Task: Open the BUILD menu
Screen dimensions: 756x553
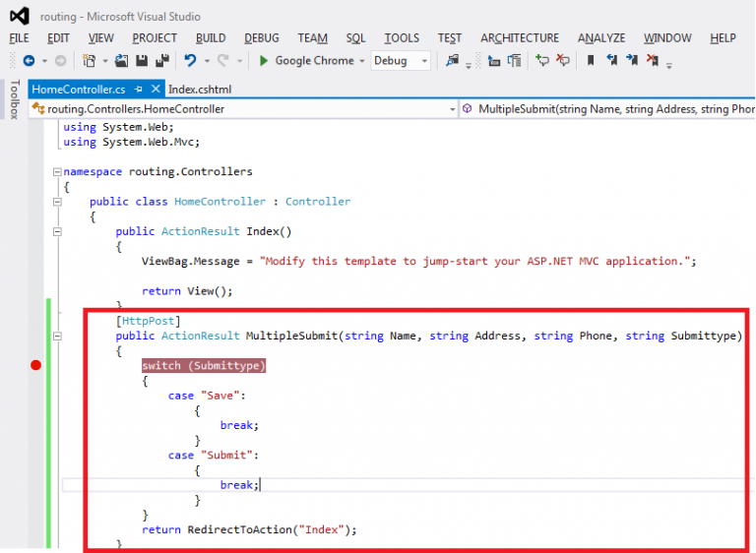Action: click(x=211, y=37)
